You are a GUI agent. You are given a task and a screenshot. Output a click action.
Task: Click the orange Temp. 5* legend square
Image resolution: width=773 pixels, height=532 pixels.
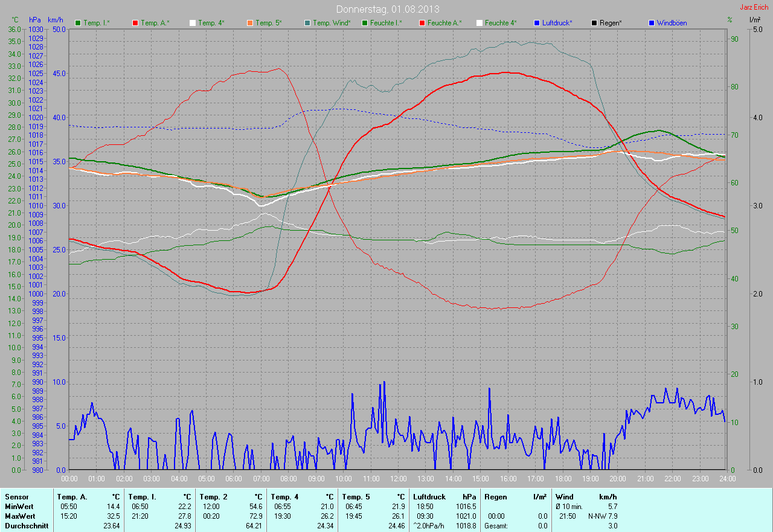249,23
